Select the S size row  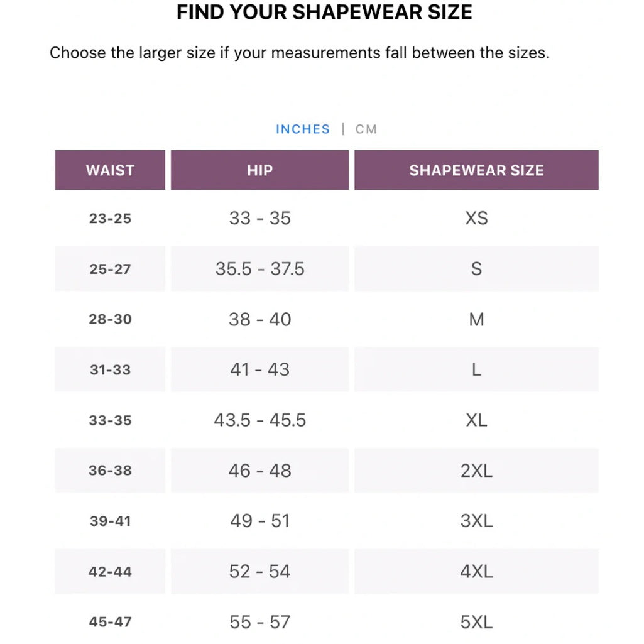[x=476, y=269]
